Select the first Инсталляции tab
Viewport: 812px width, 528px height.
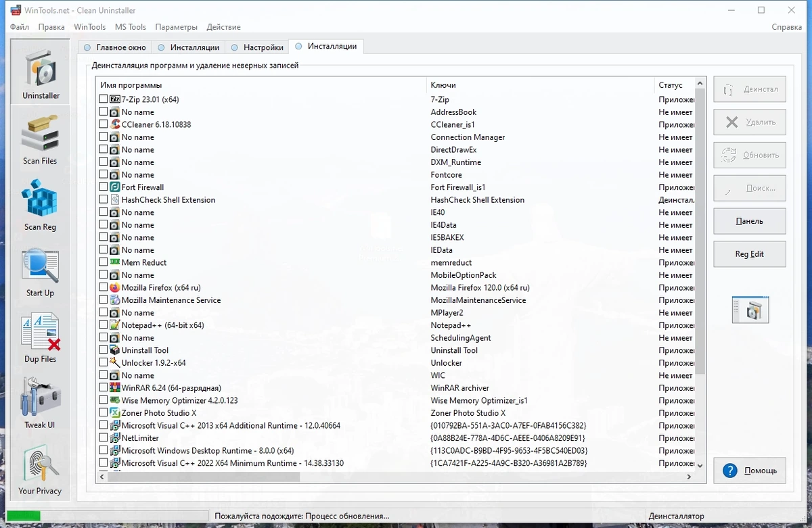point(189,47)
